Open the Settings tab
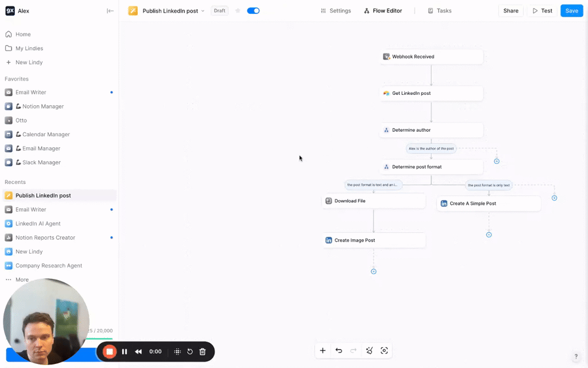 pyautogui.click(x=336, y=11)
